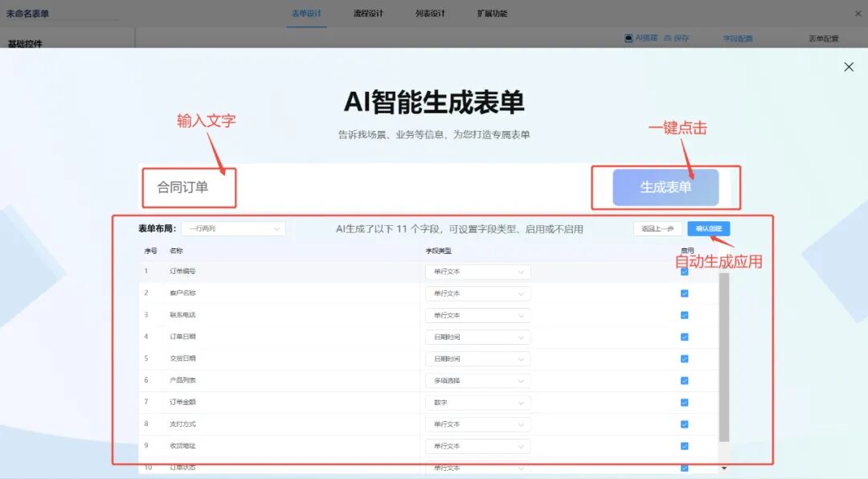Open the 日期时间 dropdown for 订单日期

point(478,337)
